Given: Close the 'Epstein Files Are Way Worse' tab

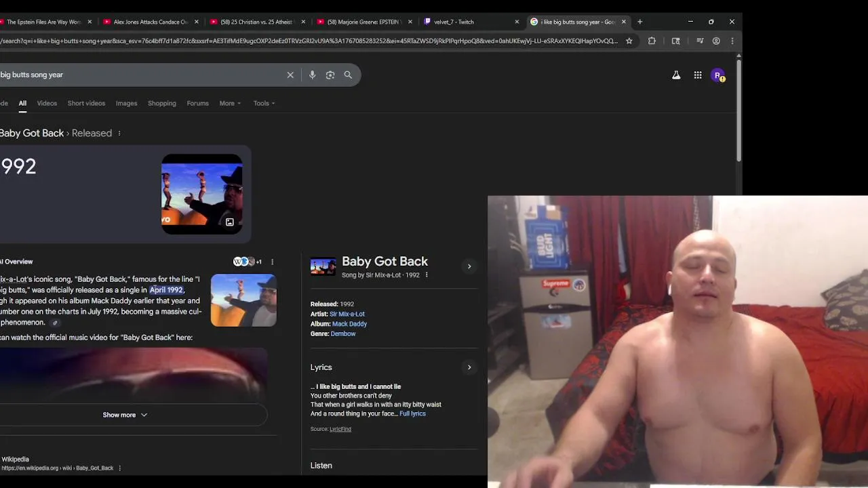Looking at the screenshot, I should click(90, 22).
